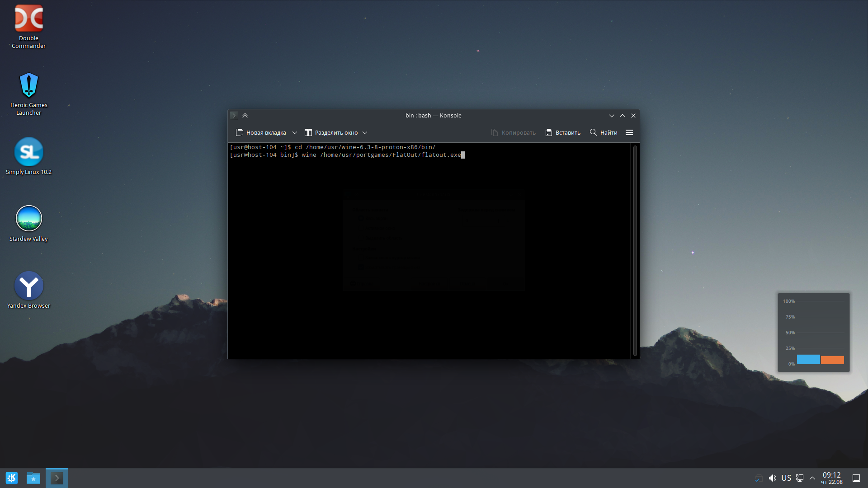
Task: Click the network icon in system tray
Action: coord(800,478)
